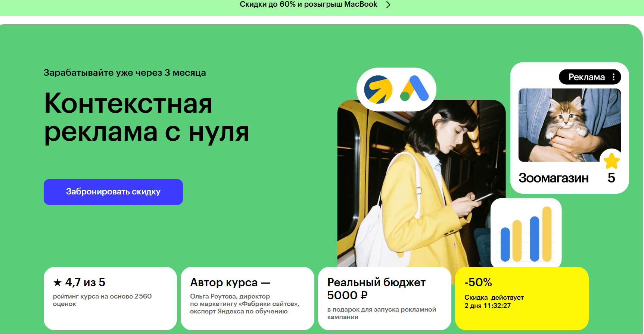
Task: Click the Забронировать скидку button
Action: [113, 192]
